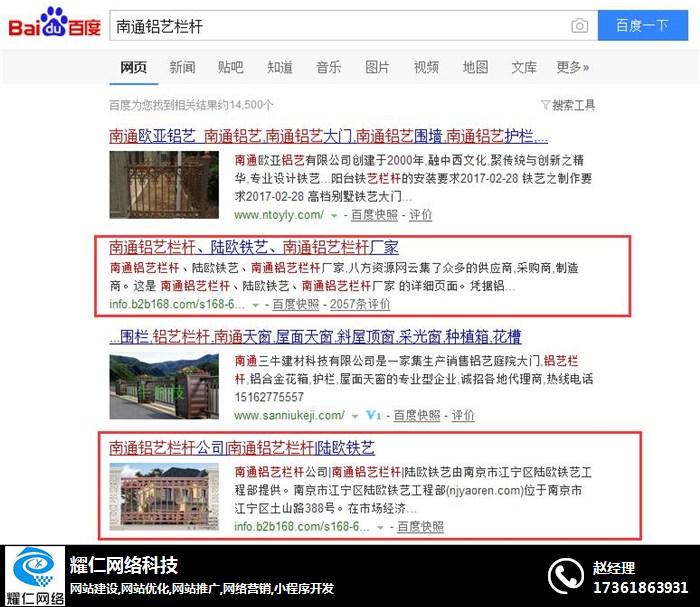Click phone number 17361863931
The height and width of the screenshot is (607, 700).
[640, 587]
